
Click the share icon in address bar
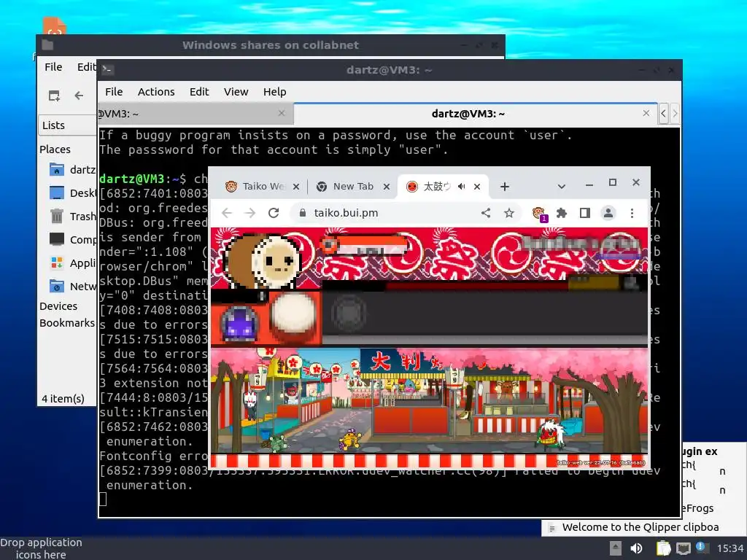[x=485, y=213]
